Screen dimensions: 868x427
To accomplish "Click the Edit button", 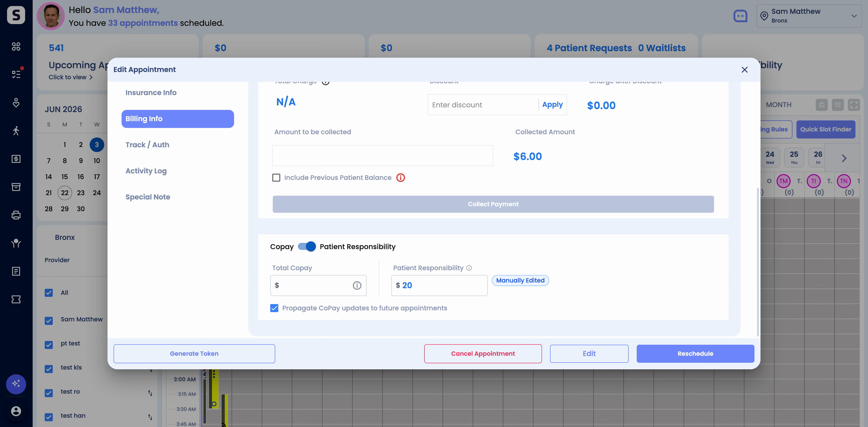I will (x=589, y=354).
